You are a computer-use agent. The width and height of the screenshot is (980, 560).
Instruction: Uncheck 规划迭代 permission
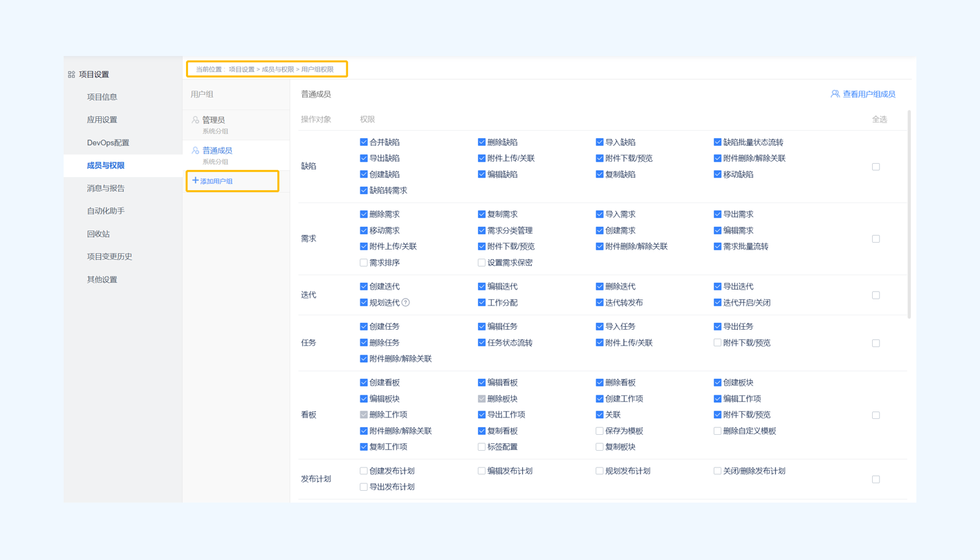tap(364, 303)
